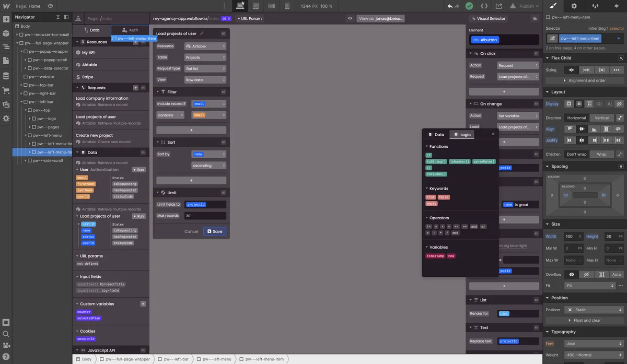Open the Resource Airtable dropdown

tap(205, 46)
